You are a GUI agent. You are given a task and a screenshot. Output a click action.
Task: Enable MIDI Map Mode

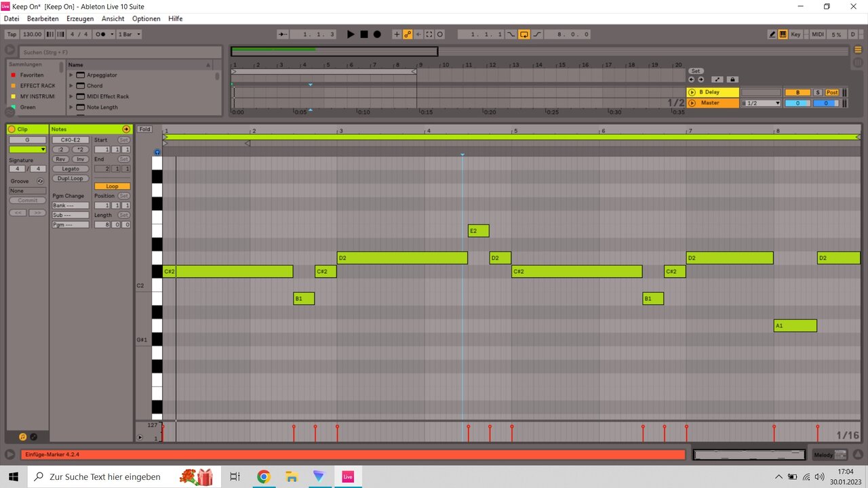[818, 34]
